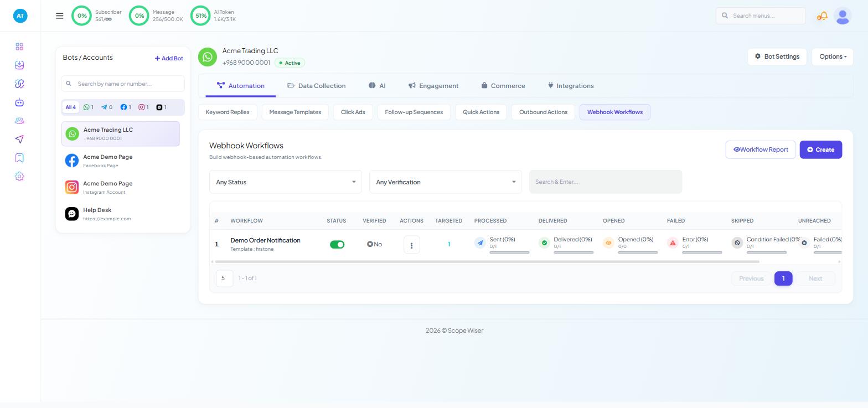Open the settings gear icon in sidebar
This screenshot has width=868, height=408.
pyautogui.click(x=19, y=176)
